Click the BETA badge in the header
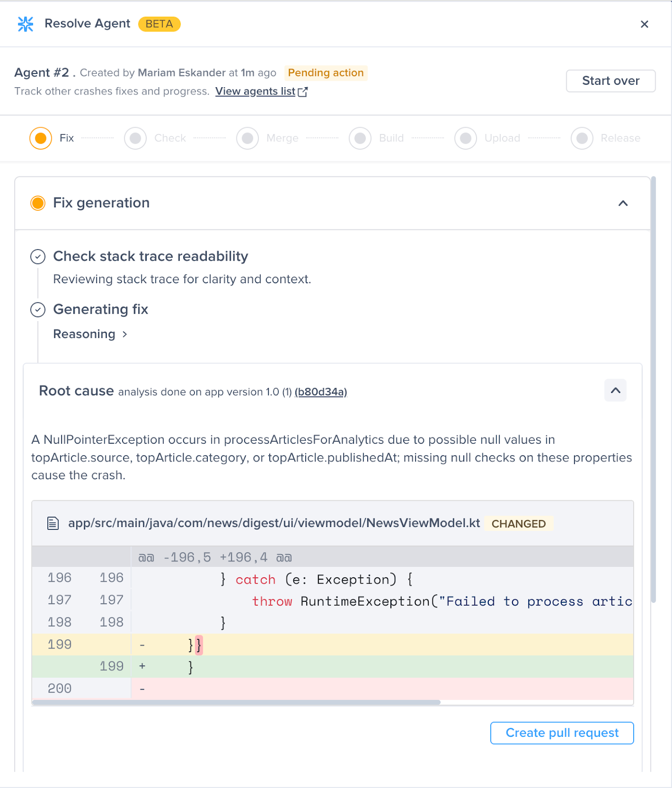Image resolution: width=672 pixels, height=788 pixels. 159,24
